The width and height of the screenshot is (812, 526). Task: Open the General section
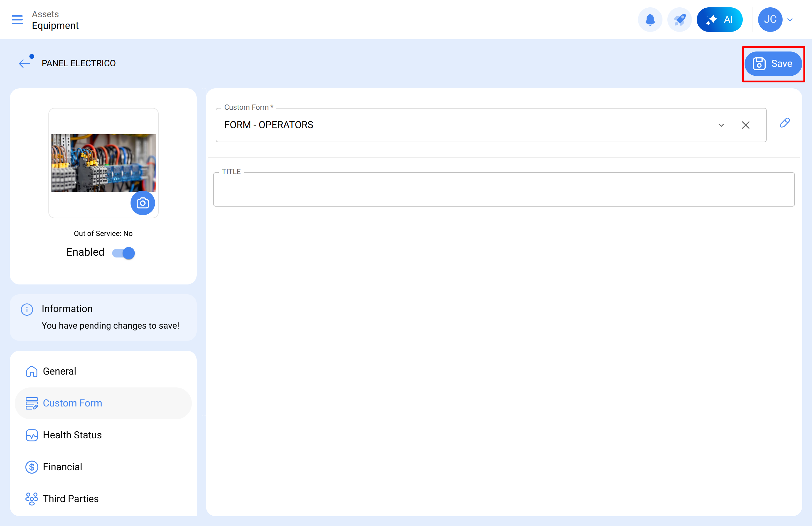click(x=59, y=371)
